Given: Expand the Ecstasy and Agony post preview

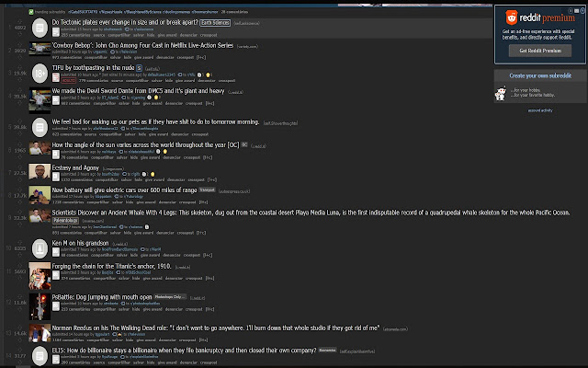Looking at the screenshot, I should point(56,177).
